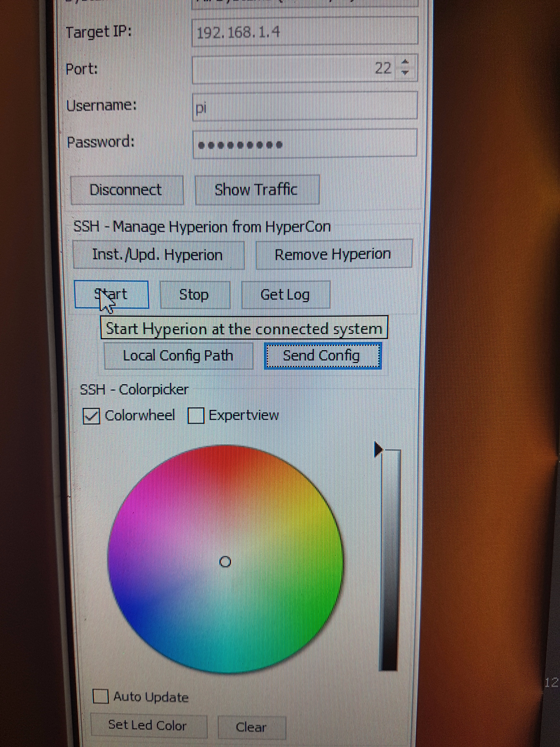Increase port number with up arrow

point(406,62)
